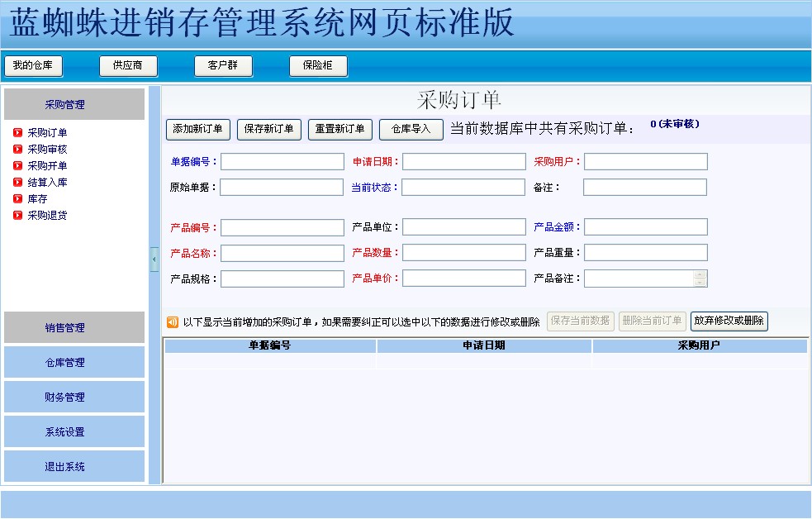Click the 删除当前订单 button
Screen dimensions: 812x519
652,321
